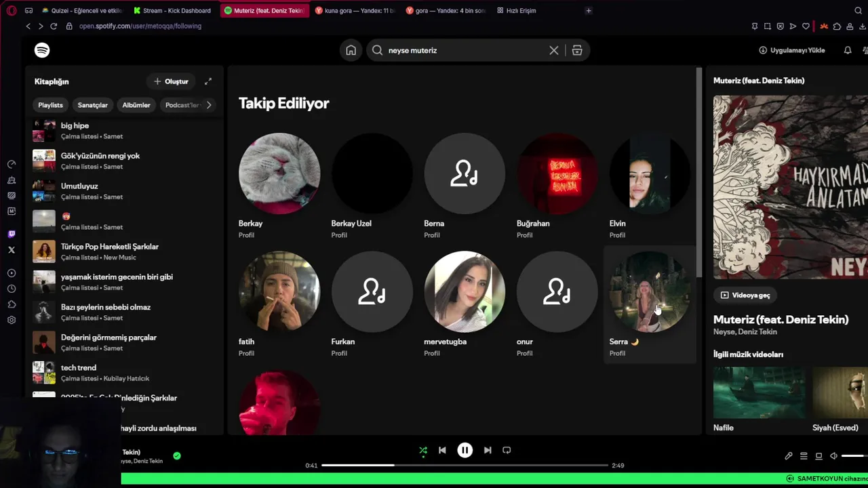Screen dimensions: 868x488
Task: Click Uygulamayı Yükle install button
Action: [792, 50]
